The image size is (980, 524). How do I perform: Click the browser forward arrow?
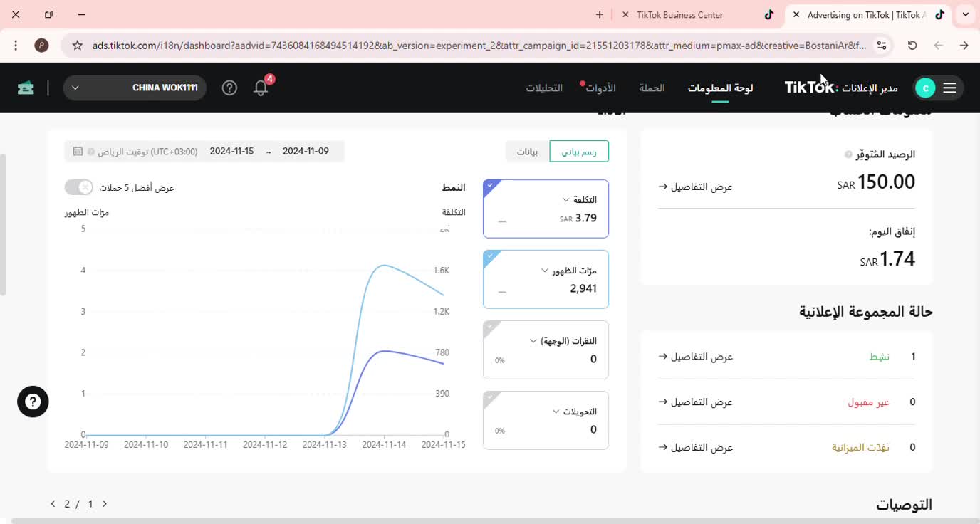964,46
